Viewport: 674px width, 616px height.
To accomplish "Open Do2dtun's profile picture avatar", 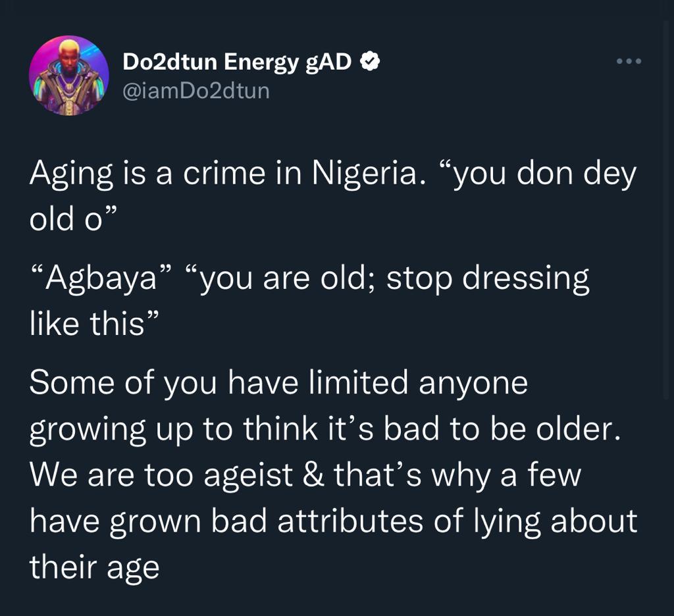I will click(68, 76).
